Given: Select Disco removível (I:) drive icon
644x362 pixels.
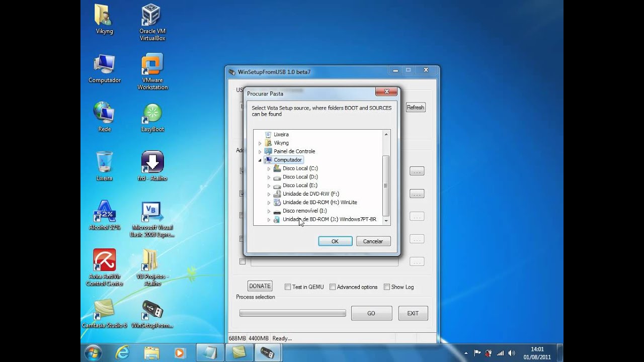Looking at the screenshot, I should (x=277, y=211).
